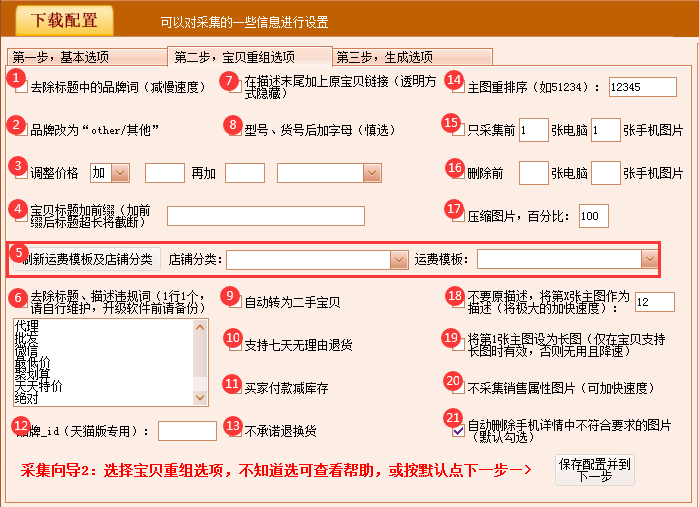Select 批发 in the 违规词 list
699x507 pixels.
pyautogui.click(x=27, y=339)
